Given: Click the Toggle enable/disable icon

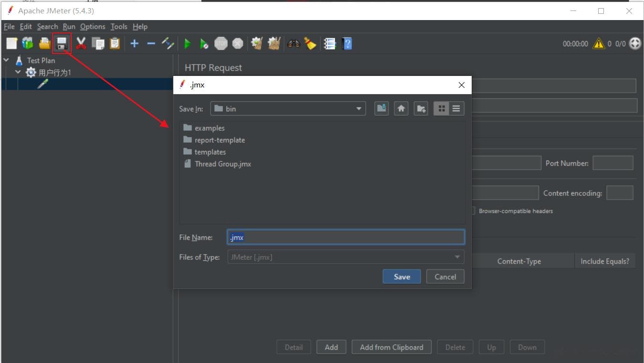Looking at the screenshot, I should (168, 44).
